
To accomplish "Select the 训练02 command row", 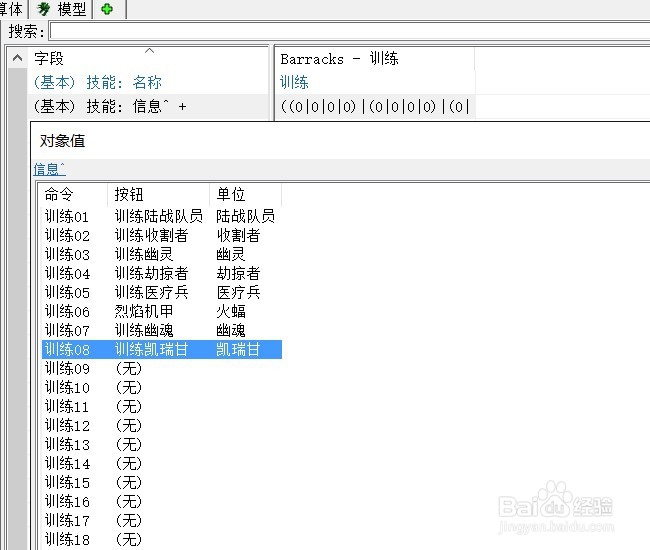I will pyautogui.click(x=67, y=235).
